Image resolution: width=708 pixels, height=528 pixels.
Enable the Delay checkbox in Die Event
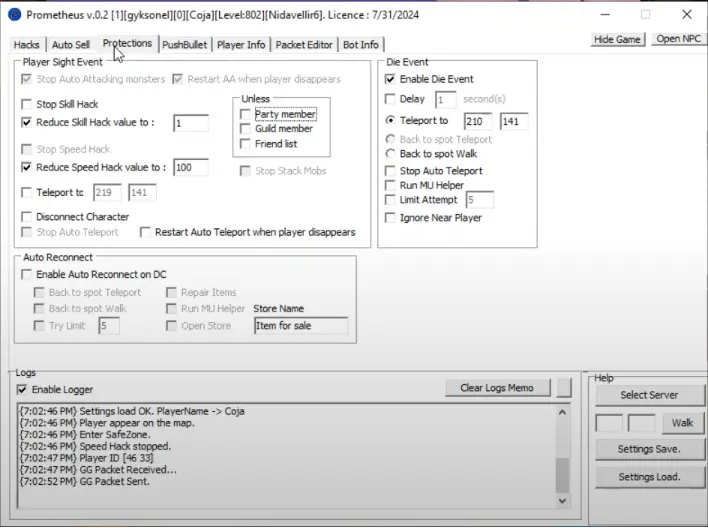tap(390, 99)
